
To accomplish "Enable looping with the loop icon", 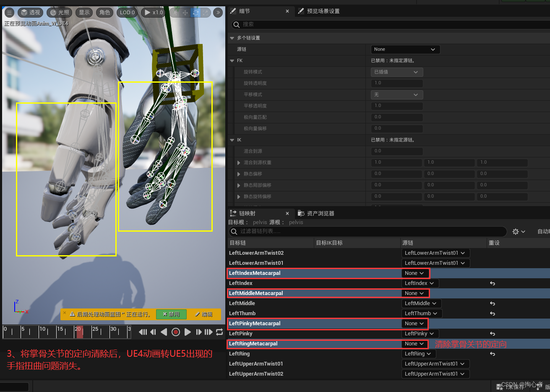I will (x=219, y=332).
